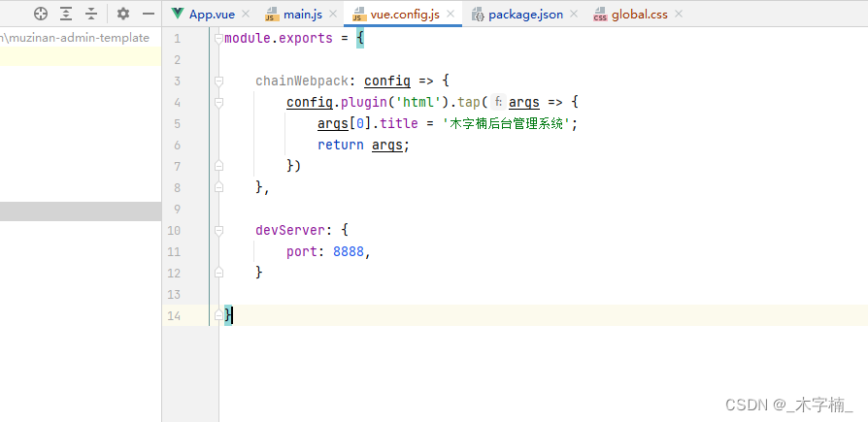868x422 pixels.
Task: Click on 'module' in line 1
Action: point(248,39)
